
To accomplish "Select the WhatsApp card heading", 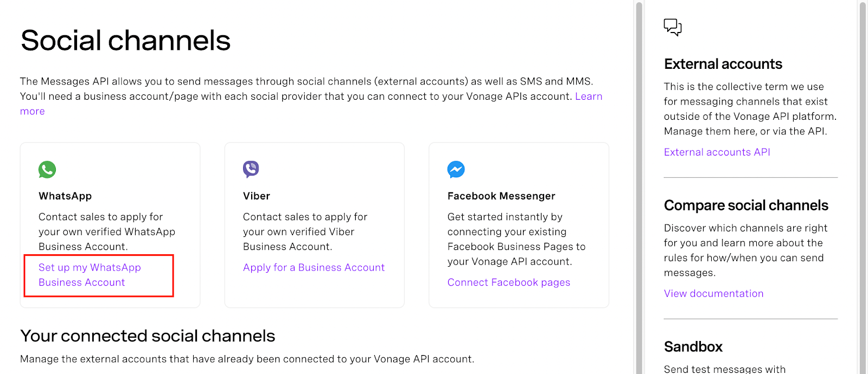I will (65, 196).
